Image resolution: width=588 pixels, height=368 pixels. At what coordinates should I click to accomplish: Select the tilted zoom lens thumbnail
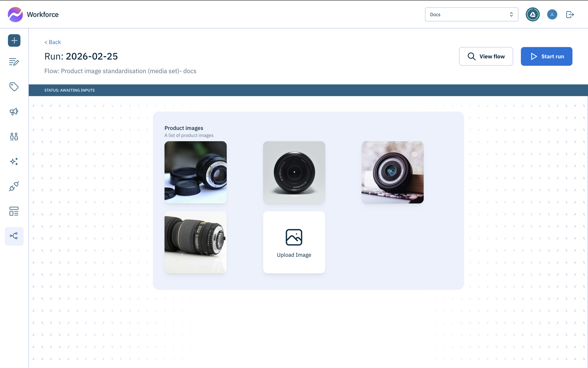point(195,242)
